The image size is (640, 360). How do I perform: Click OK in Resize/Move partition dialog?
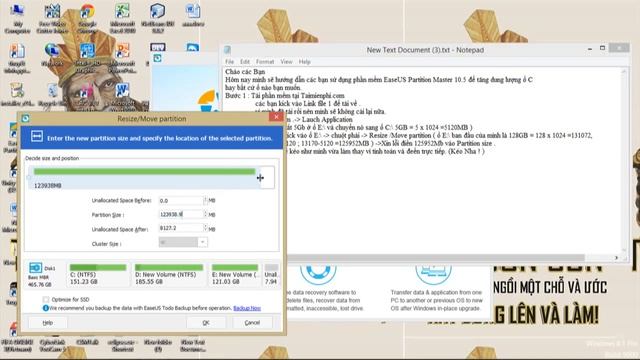(x=206, y=322)
